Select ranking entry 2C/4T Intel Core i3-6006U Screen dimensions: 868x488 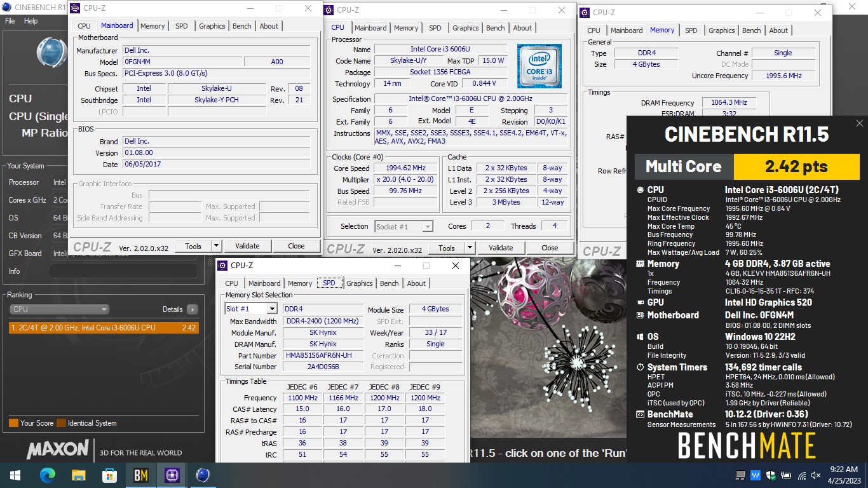104,328
